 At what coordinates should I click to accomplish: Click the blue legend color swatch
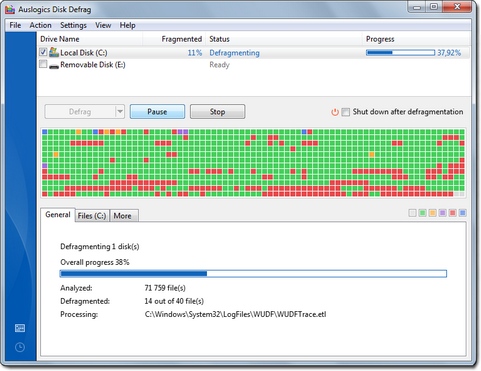(462, 213)
